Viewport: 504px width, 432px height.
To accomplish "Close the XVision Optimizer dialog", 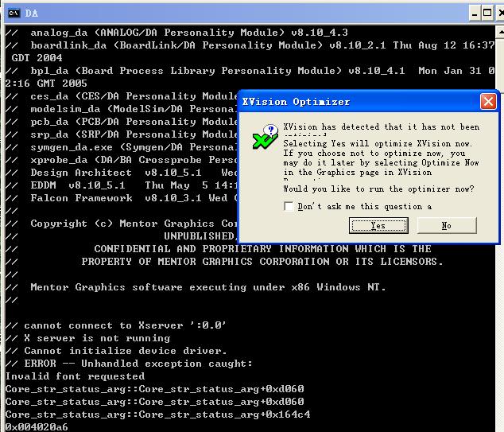I will pyautogui.click(x=488, y=102).
